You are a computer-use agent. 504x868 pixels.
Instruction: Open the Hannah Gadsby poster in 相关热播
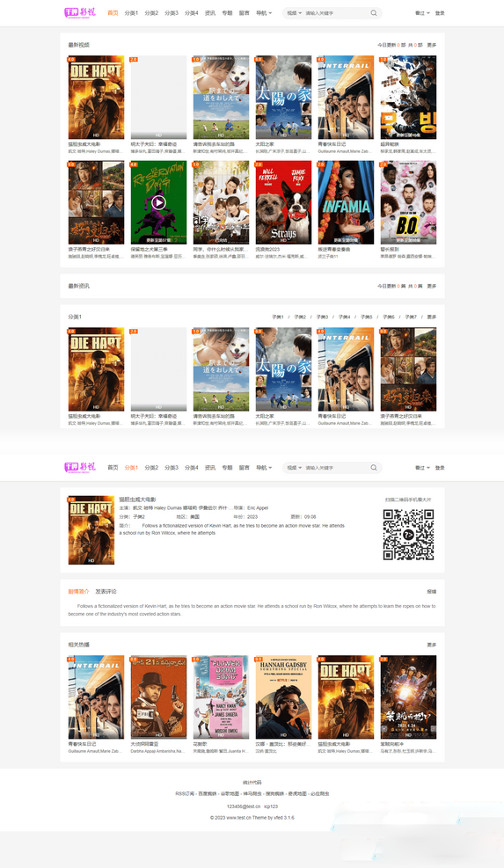coord(283,697)
